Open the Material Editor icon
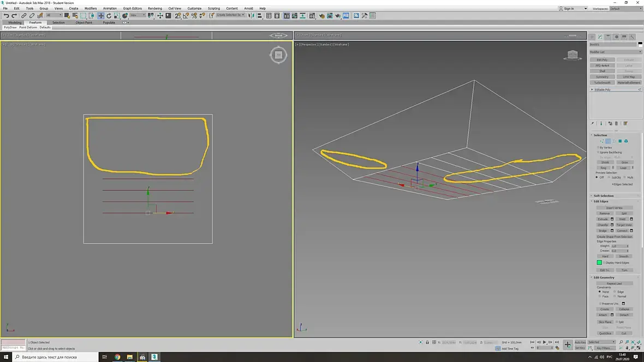The image size is (644, 362). click(312, 16)
